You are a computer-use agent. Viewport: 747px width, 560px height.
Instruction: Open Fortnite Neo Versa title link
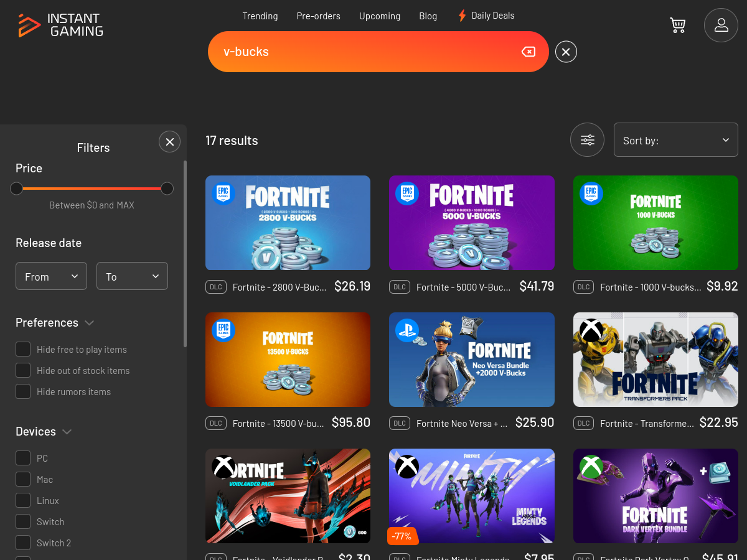click(x=462, y=424)
